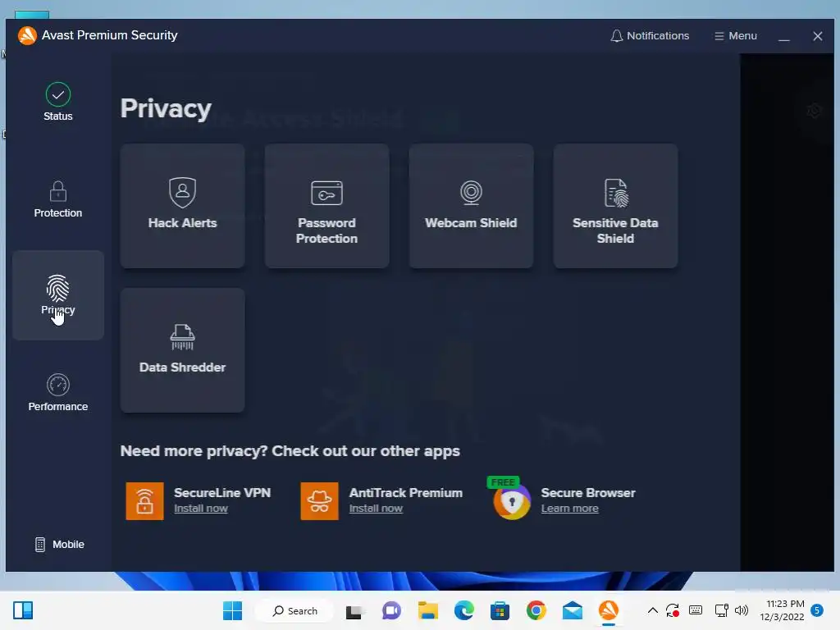Select the Privacy fingerprint tab

tap(58, 295)
